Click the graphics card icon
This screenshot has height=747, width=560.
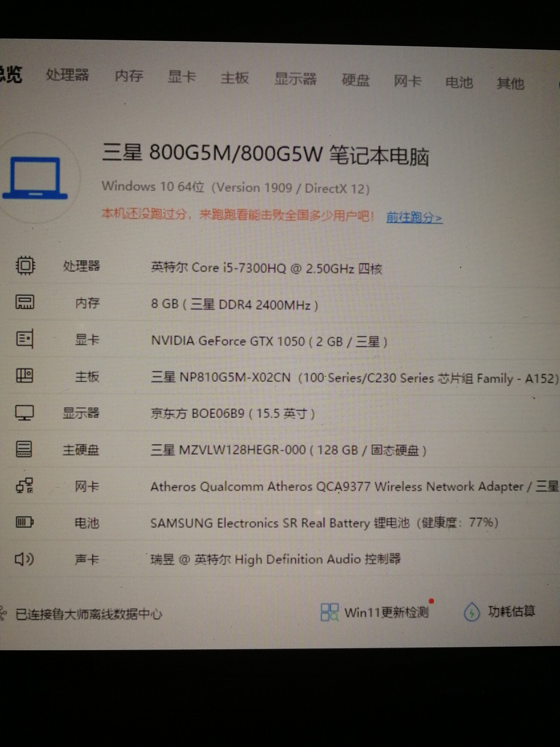25,339
